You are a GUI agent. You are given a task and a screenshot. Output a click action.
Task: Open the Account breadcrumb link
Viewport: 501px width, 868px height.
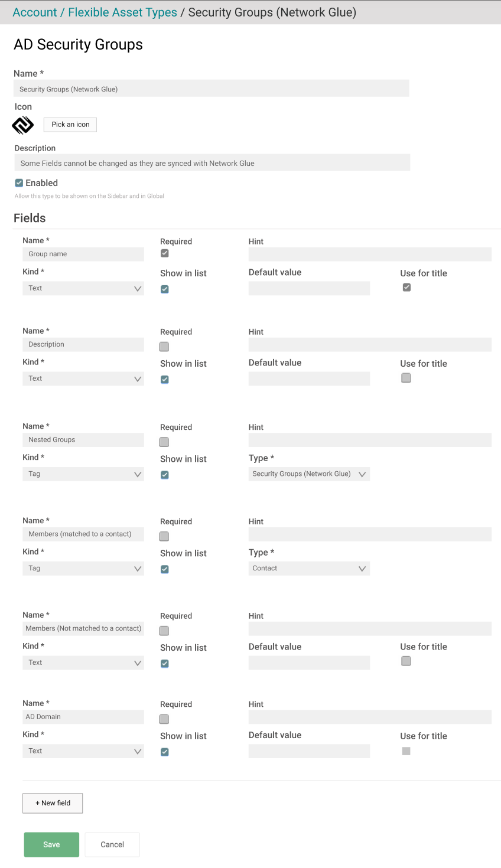coord(34,12)
